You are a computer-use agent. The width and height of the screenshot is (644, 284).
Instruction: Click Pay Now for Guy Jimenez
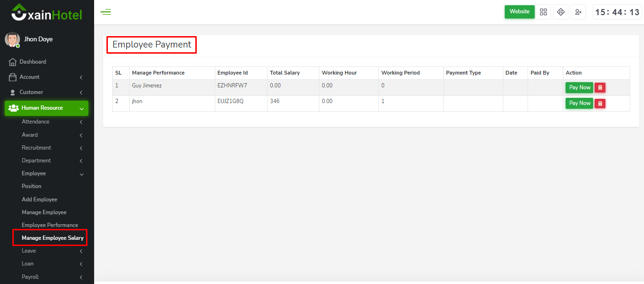(579, 87)
